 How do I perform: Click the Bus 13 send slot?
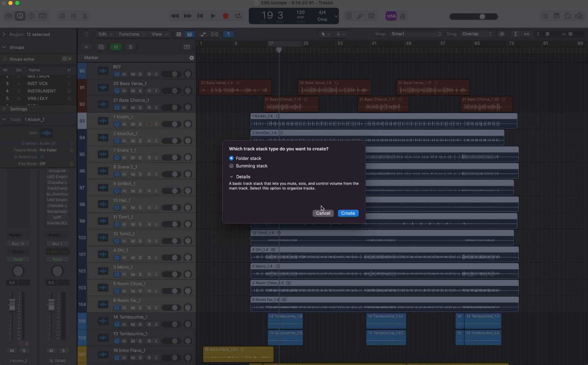pyautogui.click(x=18, y=244)
